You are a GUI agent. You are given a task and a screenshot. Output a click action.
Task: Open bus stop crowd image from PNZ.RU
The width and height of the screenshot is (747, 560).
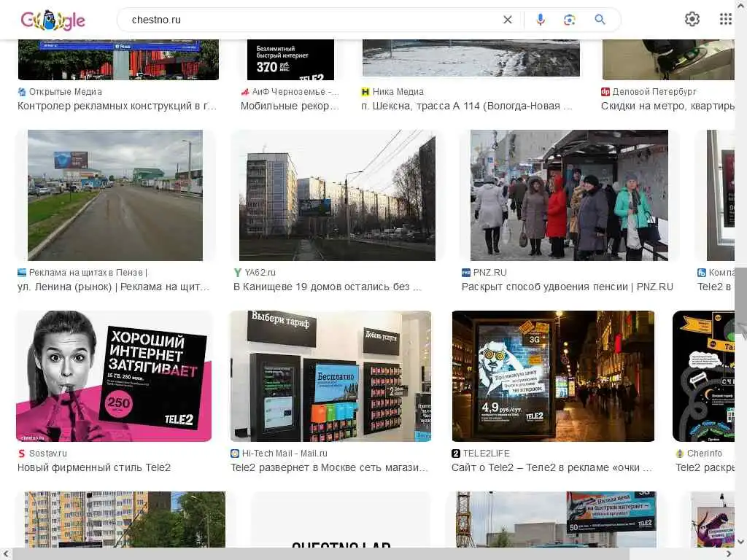click(x=569, y=195)
